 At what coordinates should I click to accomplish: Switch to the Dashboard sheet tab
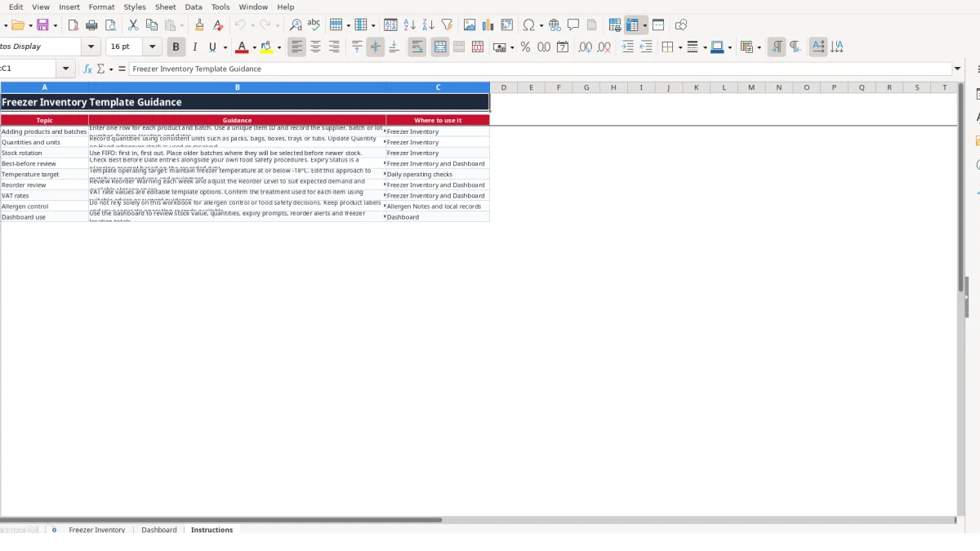coord(159,530)
